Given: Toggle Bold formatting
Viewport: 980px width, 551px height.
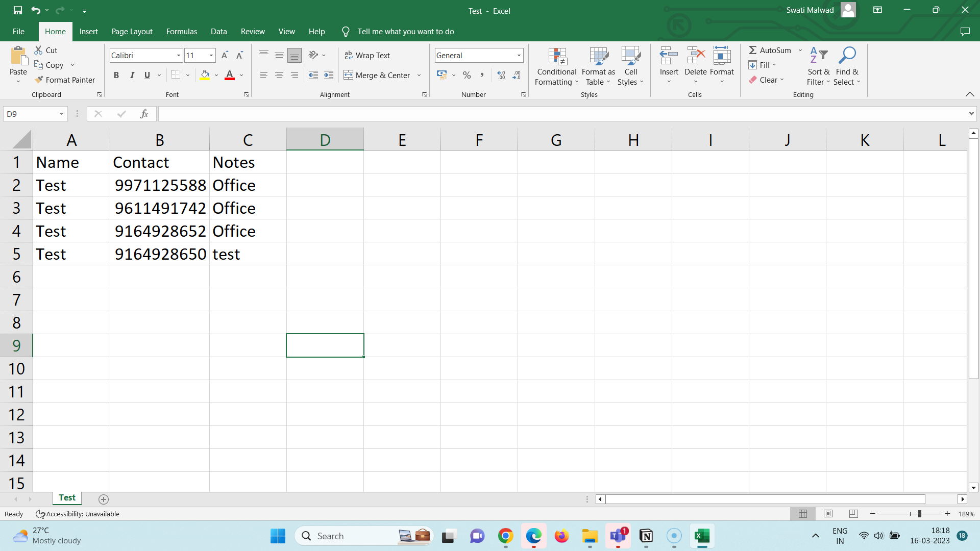Looking at the screenshot, I should pyautogui.click(x=116, y=75).
